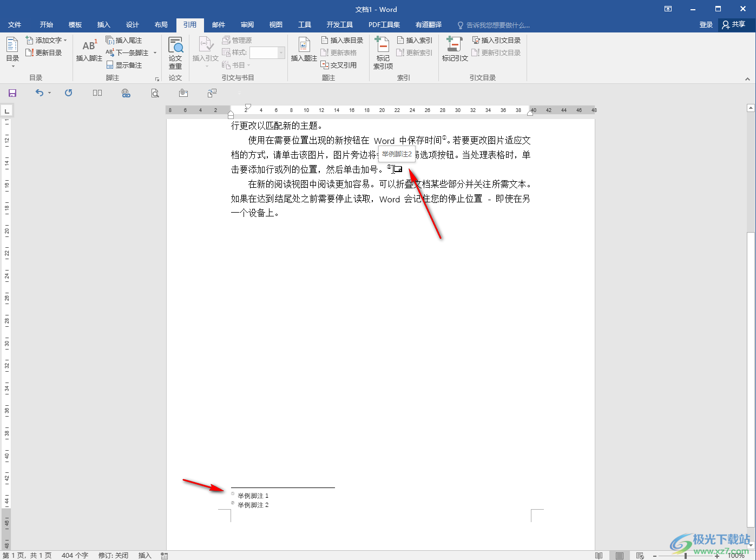This screenshot has width=756, height=560.
Task: Click the side-by-side pages icon in quick toolbar
Action: 97,93
